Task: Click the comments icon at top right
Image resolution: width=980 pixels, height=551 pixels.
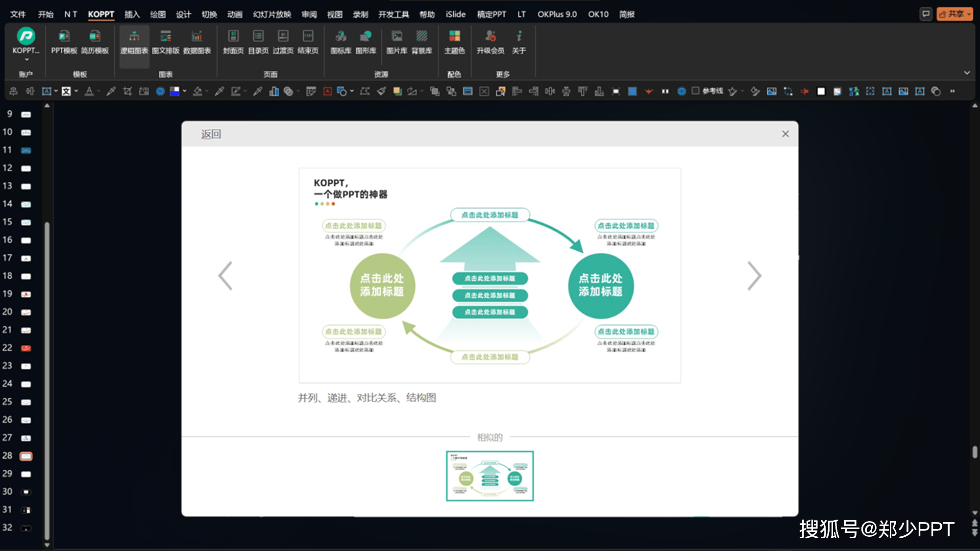Action: 926,14
